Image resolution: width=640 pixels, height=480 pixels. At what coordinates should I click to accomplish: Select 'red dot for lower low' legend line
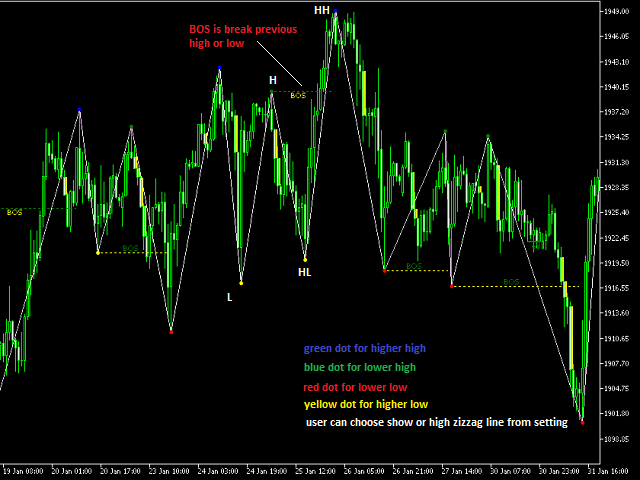coord(355,387)
